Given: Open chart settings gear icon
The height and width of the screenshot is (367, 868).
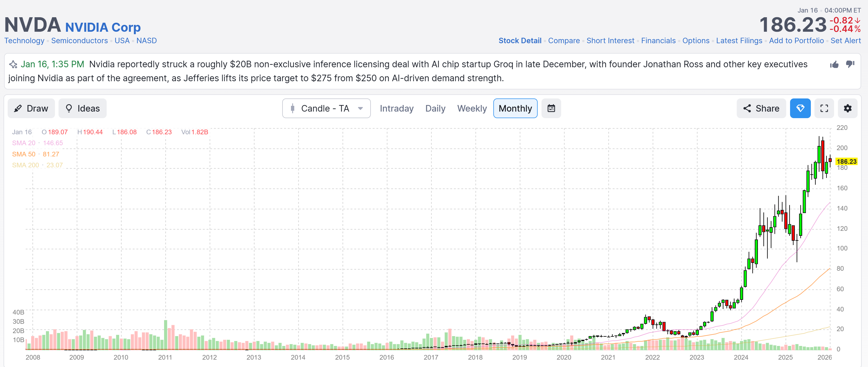Looking at the screenshot, I should point(847,109).
